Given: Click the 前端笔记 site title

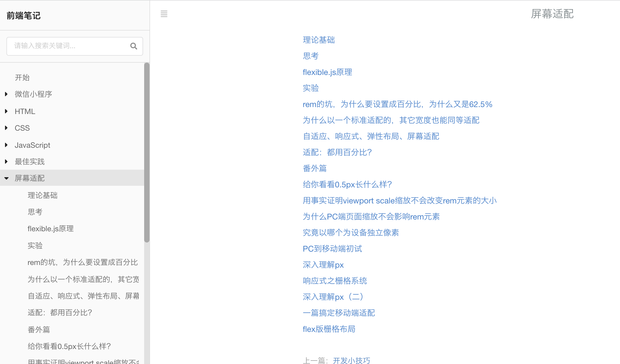Looking at the screenshot, I should [x=24, y=16].
